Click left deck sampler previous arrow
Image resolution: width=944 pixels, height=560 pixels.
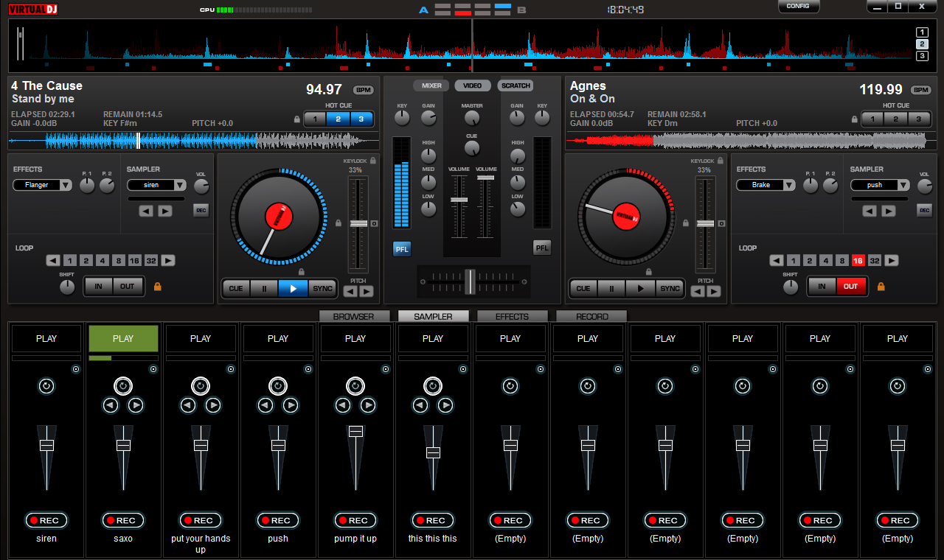146,211
